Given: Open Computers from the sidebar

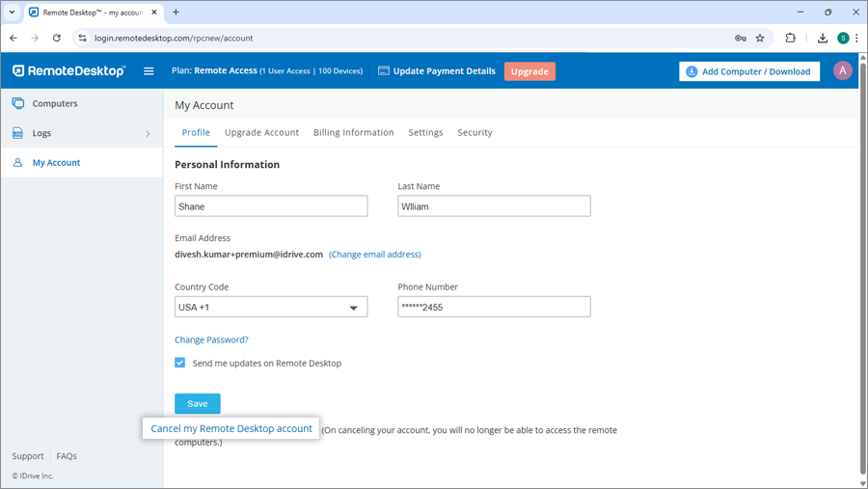Looking at the screenshot, I should click(55, 103).
